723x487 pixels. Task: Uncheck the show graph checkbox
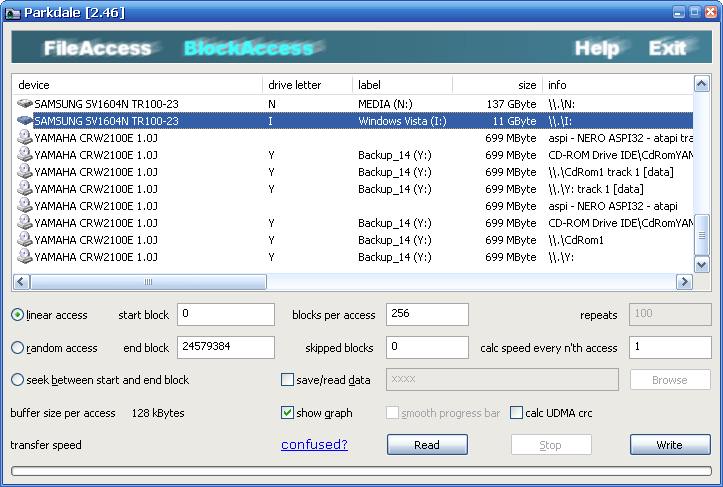[288, 413]
